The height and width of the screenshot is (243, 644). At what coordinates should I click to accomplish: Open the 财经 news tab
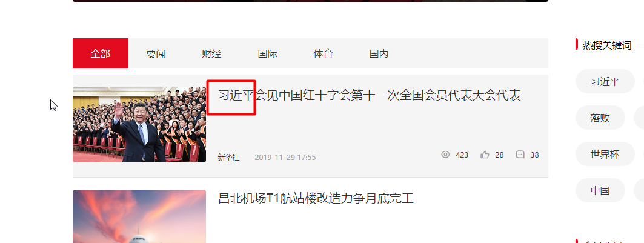(212, 53)
